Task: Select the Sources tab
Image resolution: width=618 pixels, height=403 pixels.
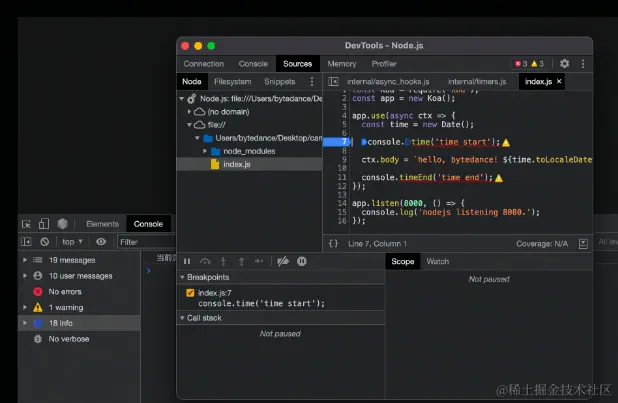Action: [298, 63]
